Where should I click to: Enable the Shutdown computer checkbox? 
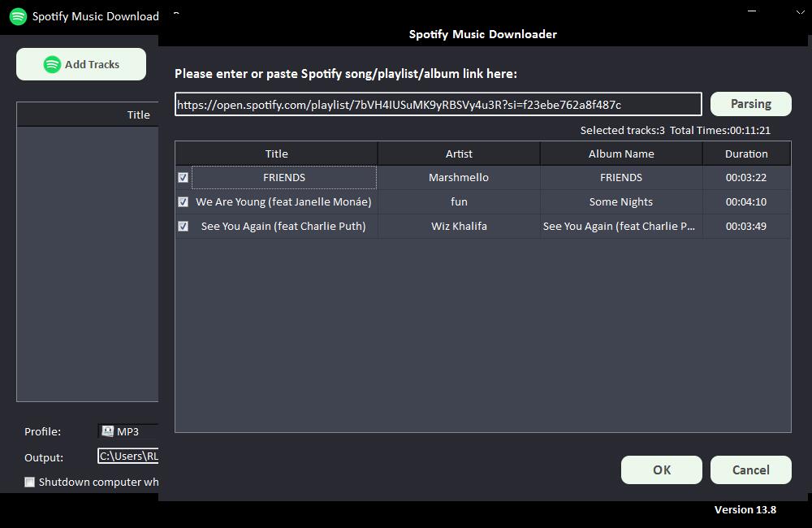[30, 482]
